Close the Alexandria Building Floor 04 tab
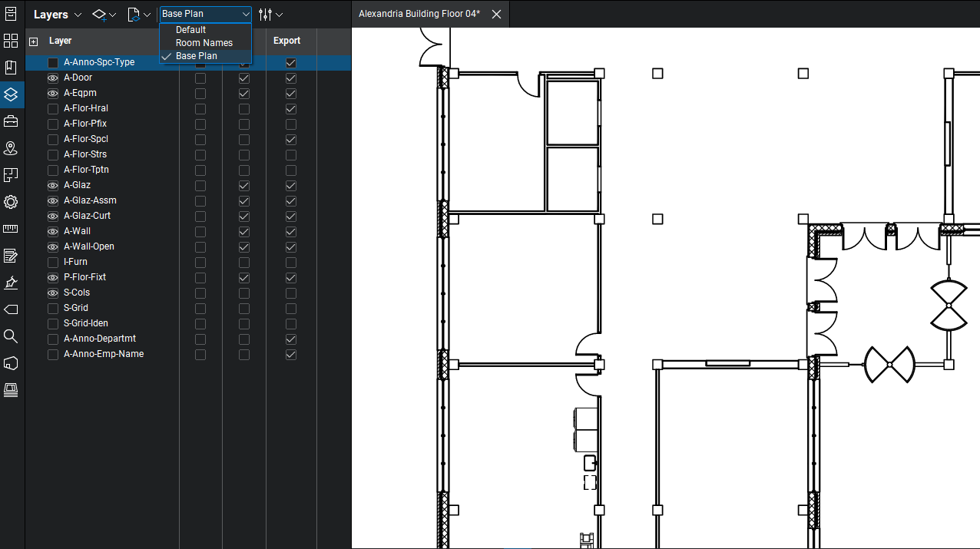This screenshot has width=980, height=549. [496, 14]
